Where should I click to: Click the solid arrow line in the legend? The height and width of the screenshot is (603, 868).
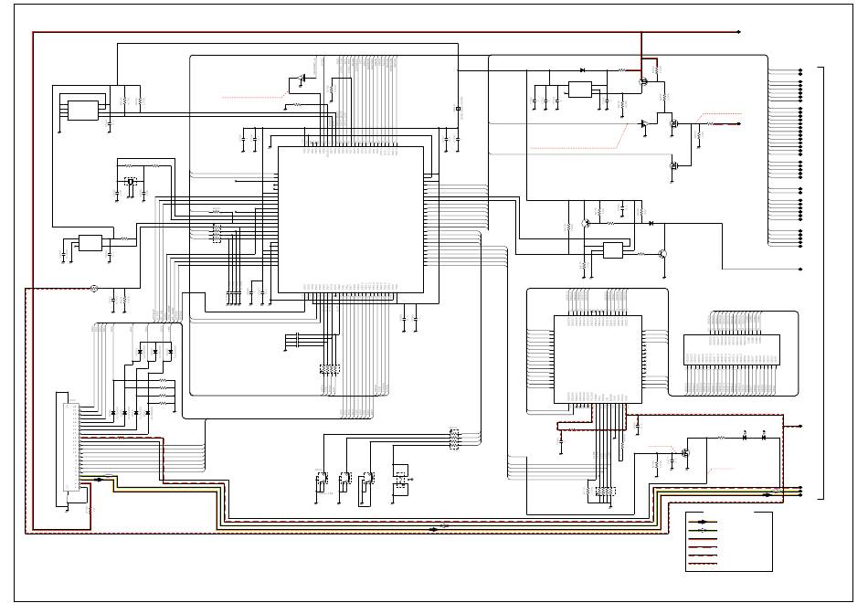pos(703,522)
